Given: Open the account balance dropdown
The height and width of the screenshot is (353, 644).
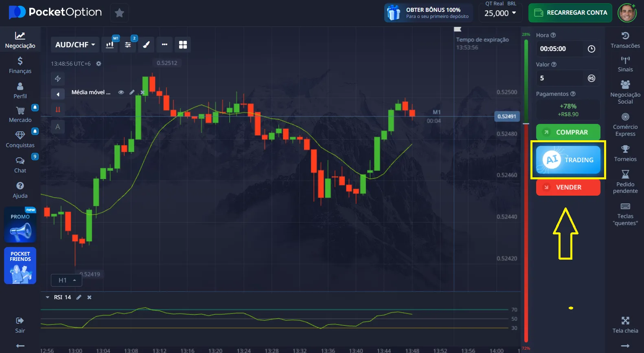Looking at the screenshot, I should 500,13.
